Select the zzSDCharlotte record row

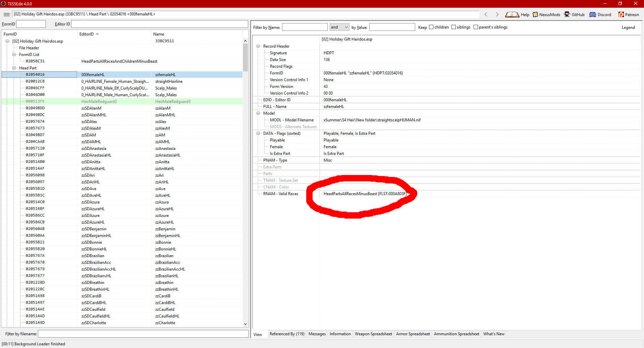[122, 323]
